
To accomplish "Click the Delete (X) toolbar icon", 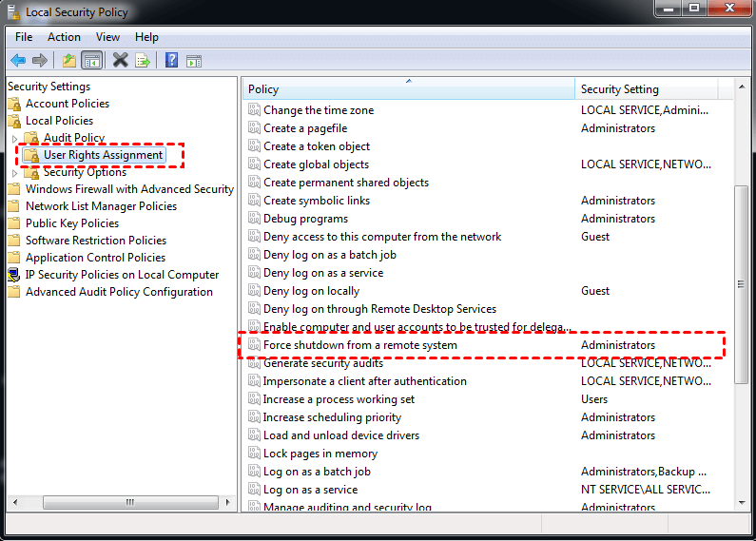I will point(120,61).
